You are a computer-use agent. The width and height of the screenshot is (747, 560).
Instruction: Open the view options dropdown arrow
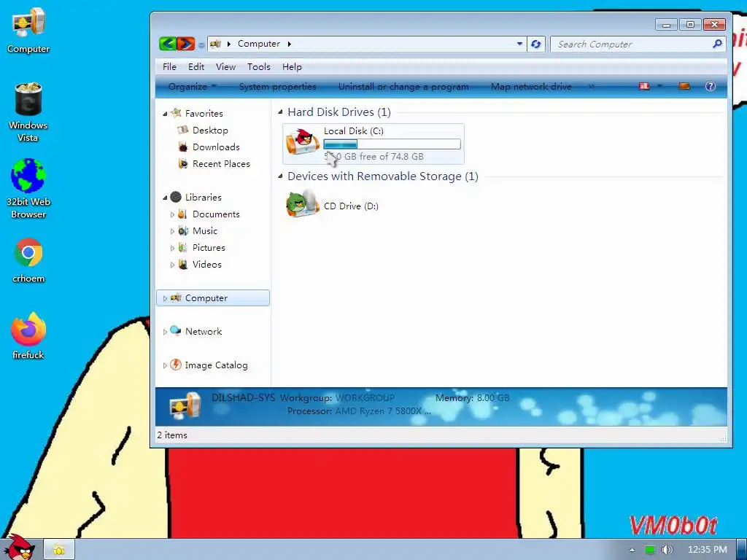[x=659, y=86]
